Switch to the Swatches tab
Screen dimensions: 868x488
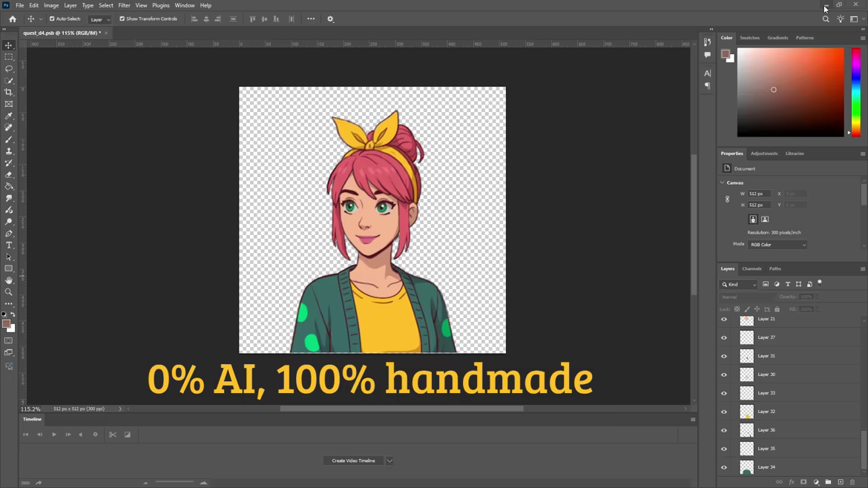click(749, 38)
